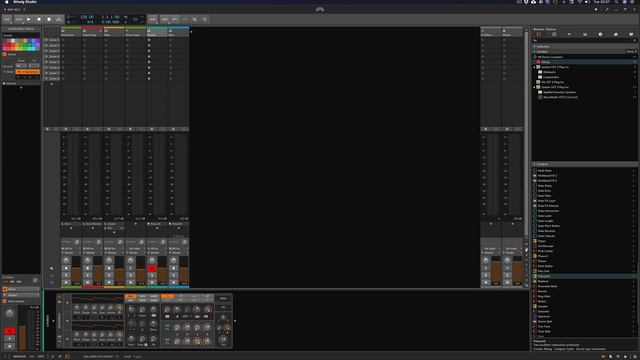Image resolution: width=640 pixels, height=360 pixels.
Task: Mute the Bass mixer channel
Action: pyautogui.click(x=173, y=282)
